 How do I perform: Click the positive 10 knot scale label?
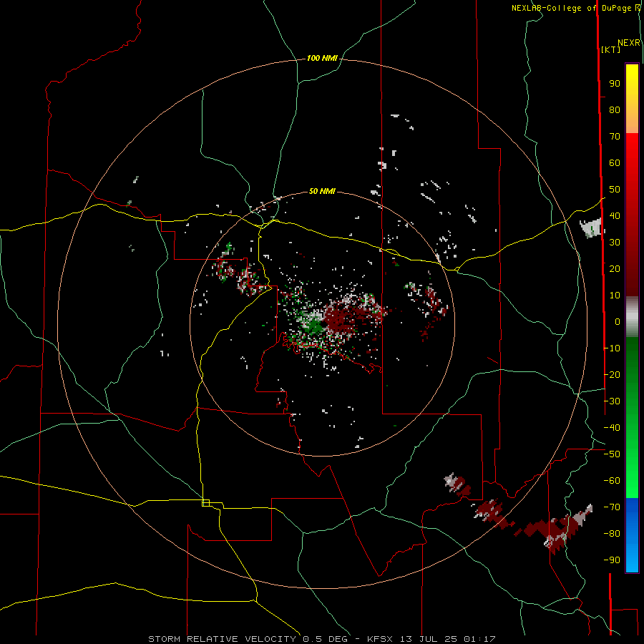pos(615,296)
